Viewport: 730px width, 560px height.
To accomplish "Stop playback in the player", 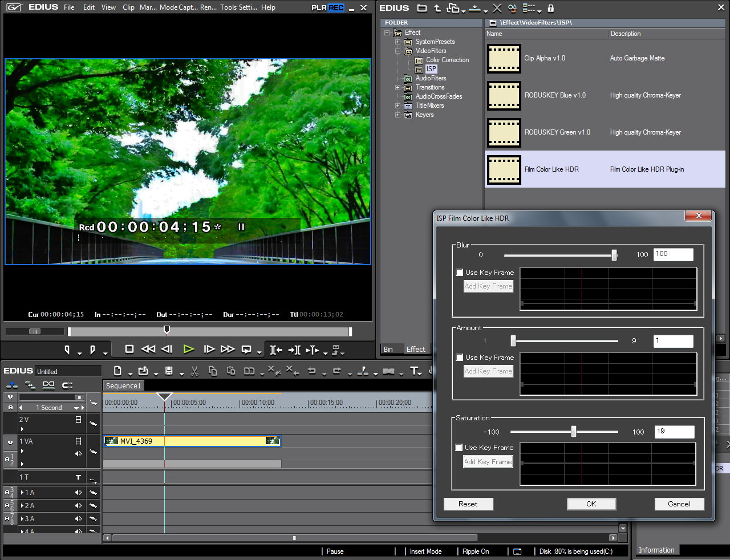I will point(129,349).
